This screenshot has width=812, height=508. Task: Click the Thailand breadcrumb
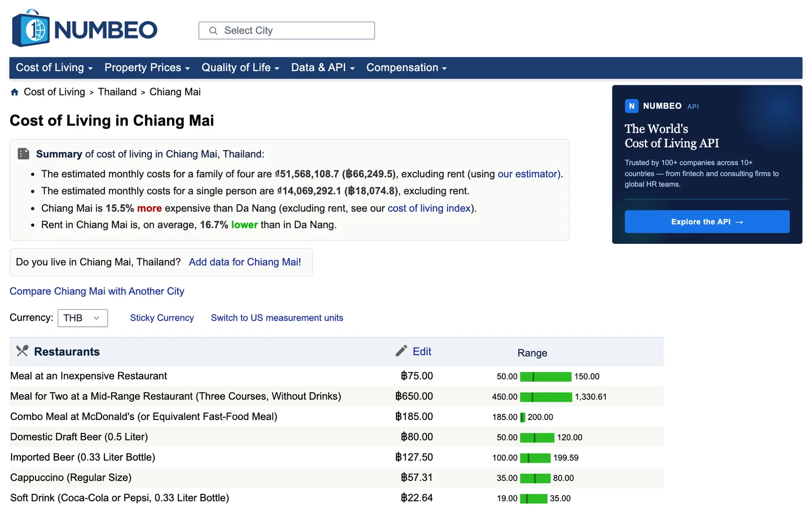tap(117, 92)
